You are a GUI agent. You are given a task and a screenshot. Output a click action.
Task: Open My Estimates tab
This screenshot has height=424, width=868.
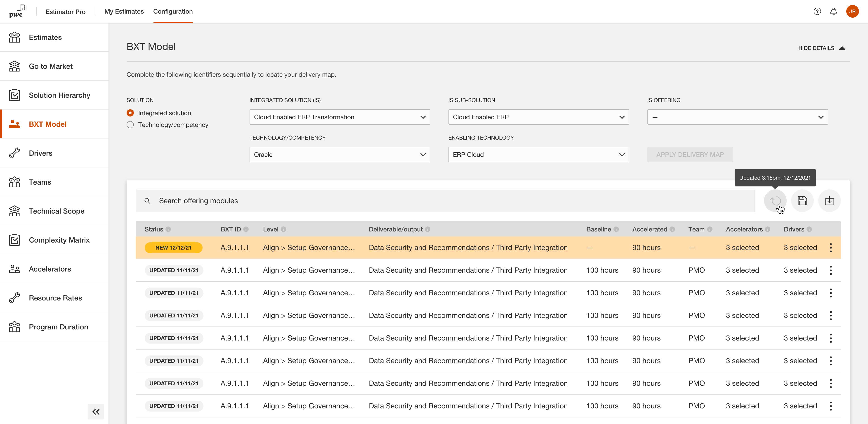(x=124, y=12)
